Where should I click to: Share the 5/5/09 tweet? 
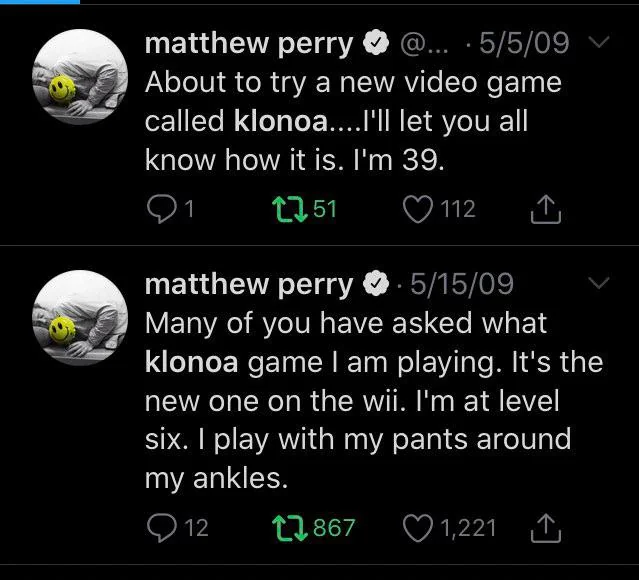546,210
